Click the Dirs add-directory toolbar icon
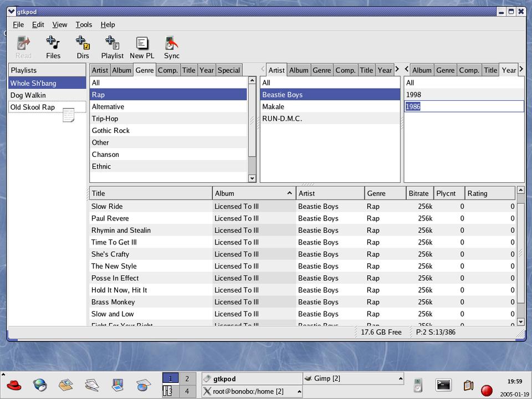The width and height of the screenshot is (532, 399). [x=83, y=47]
